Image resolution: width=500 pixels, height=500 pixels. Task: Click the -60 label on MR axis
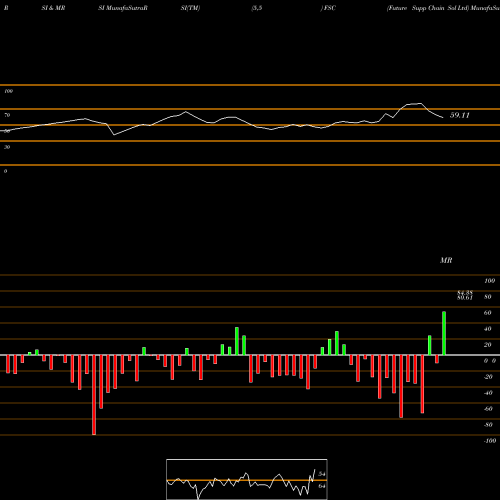point(487,409)
